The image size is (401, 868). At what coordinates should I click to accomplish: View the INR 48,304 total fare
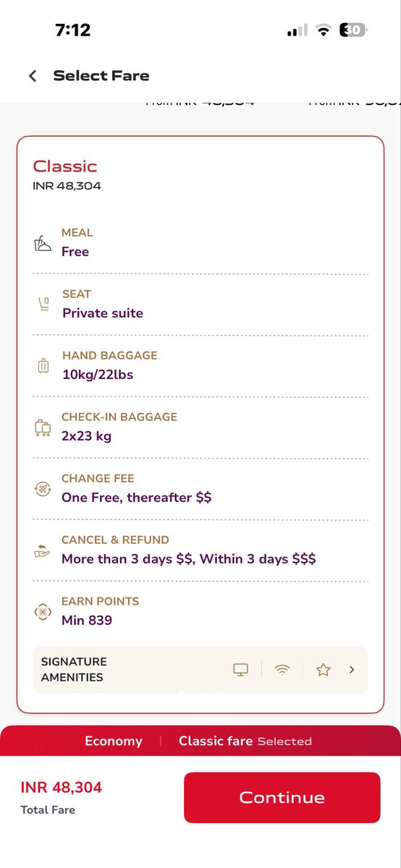[x=62, y=787]
